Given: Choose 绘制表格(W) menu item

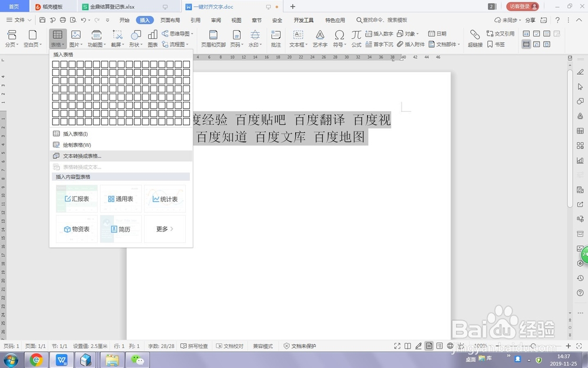Looking at the screenshot, I should pos(121,145).
